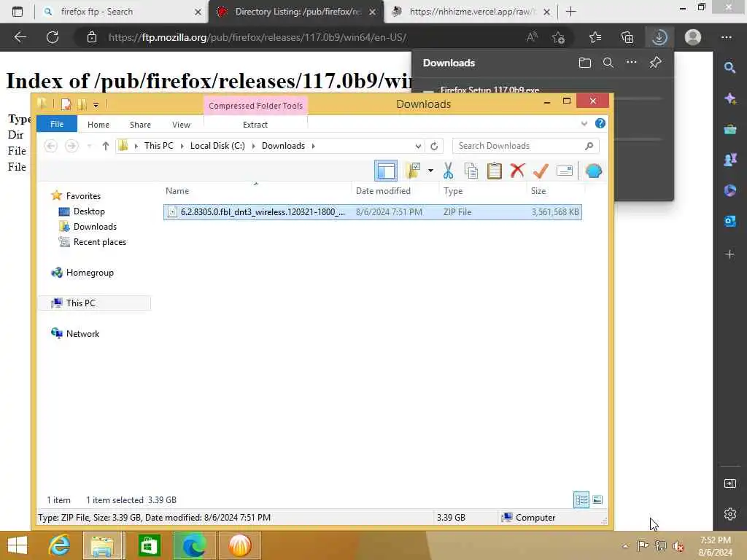This screenshot has width=747, height=560.
Task: Click Properties icon in quick access toolbar
Action: click(66, 104)
